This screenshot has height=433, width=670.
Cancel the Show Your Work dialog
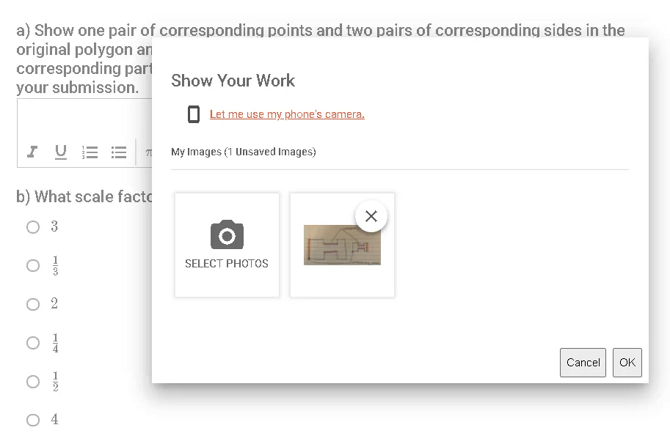coord(583,362)
